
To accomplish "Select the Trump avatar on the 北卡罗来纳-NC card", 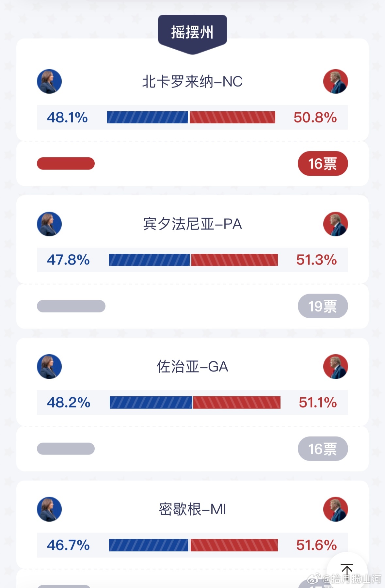I will 335,81.
